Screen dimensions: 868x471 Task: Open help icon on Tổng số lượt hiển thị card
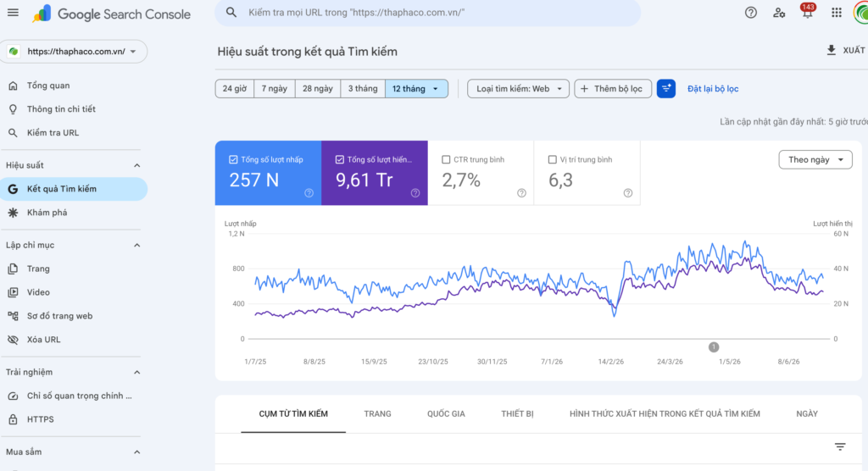pos(415,193)
